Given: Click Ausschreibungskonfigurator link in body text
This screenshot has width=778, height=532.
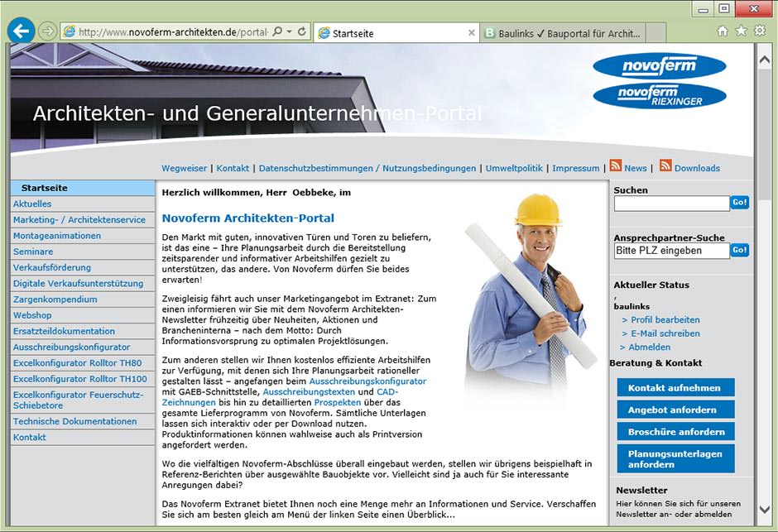Looking at the screenshot, I should [x=367, y=381].
